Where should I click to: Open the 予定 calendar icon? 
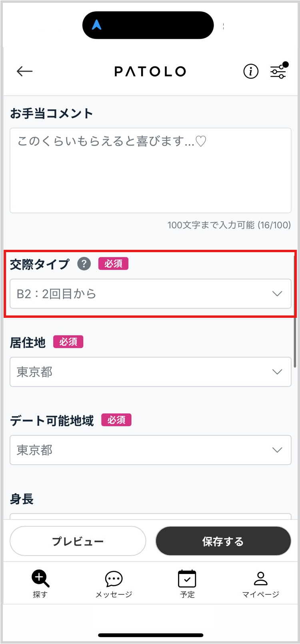coord(187,579)
